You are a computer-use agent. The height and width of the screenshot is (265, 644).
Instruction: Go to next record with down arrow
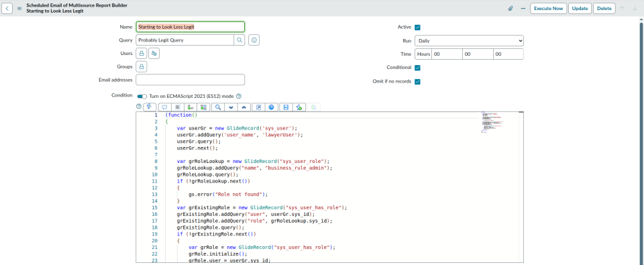[x=635, y=8]
